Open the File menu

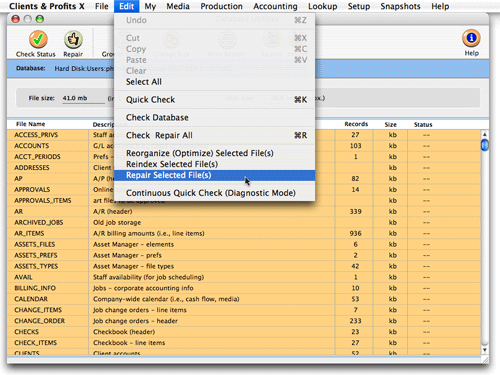(x=101, y=6)
